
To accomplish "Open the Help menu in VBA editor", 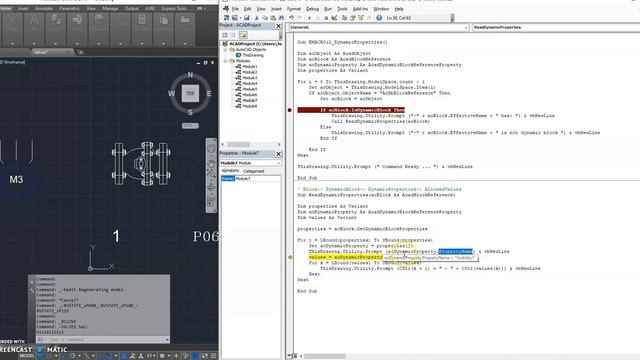I will point(399,9).
